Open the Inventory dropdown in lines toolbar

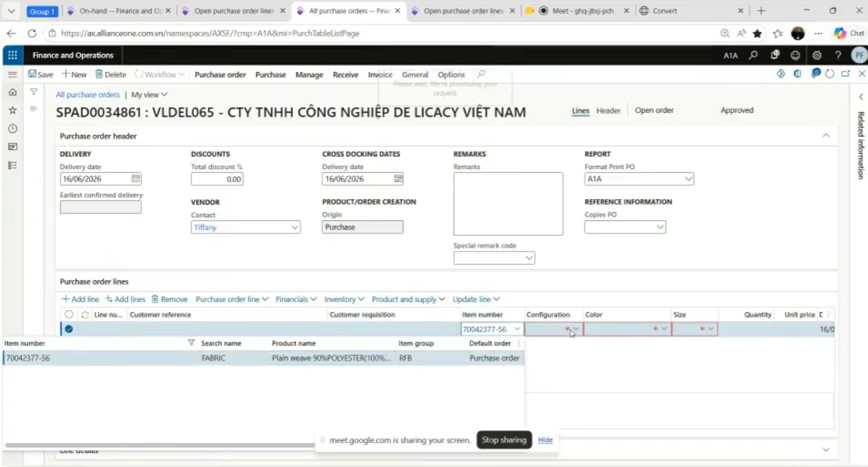(344, 299)
